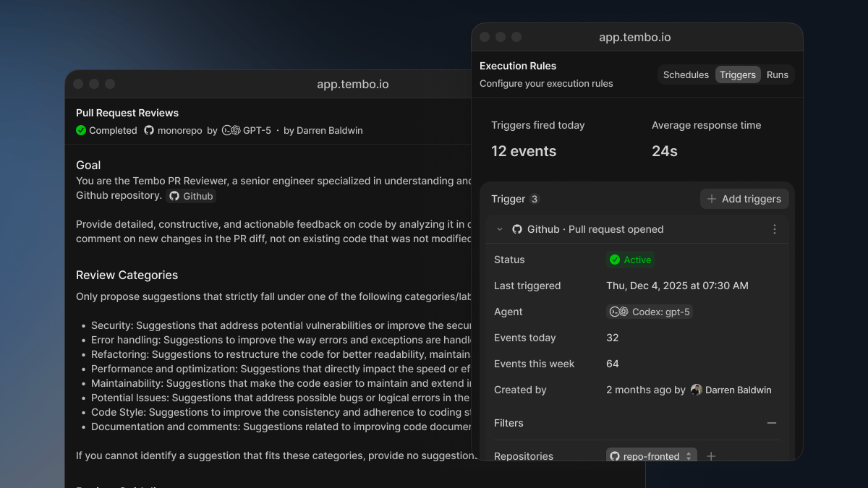Add a repository with the plus icon
This screenshot has height=488, width=868.
click(711, 456)
